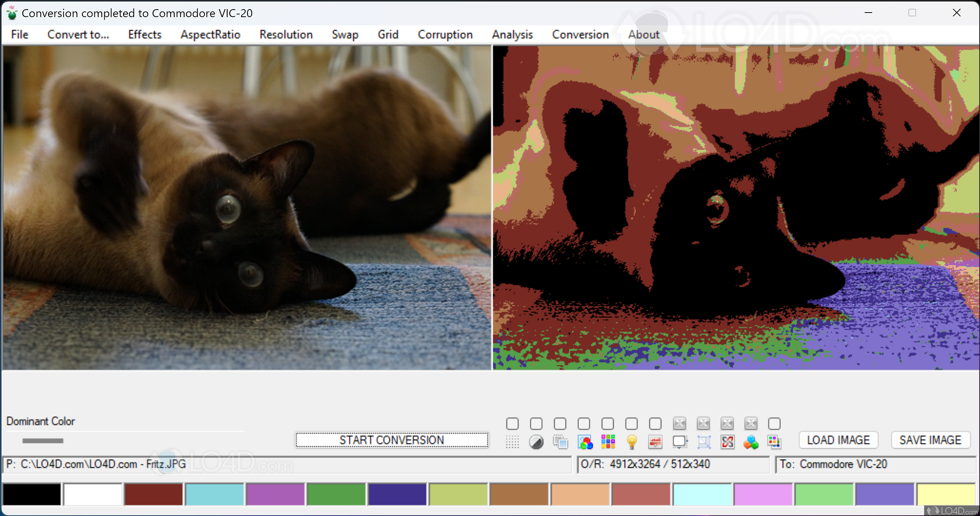
Task: Click the red histogram chart icon
Action: (x=655, y=442)
